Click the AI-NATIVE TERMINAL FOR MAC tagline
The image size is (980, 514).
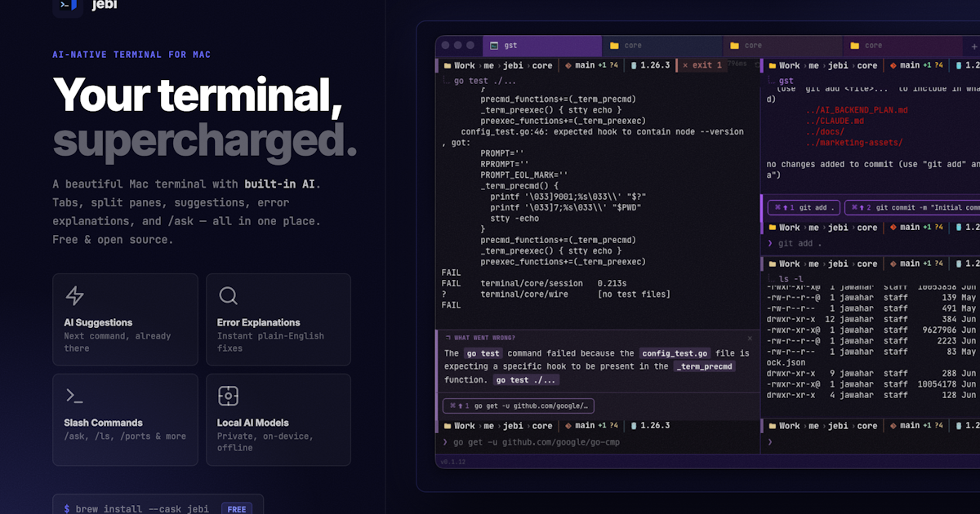(x=131, y=55)
